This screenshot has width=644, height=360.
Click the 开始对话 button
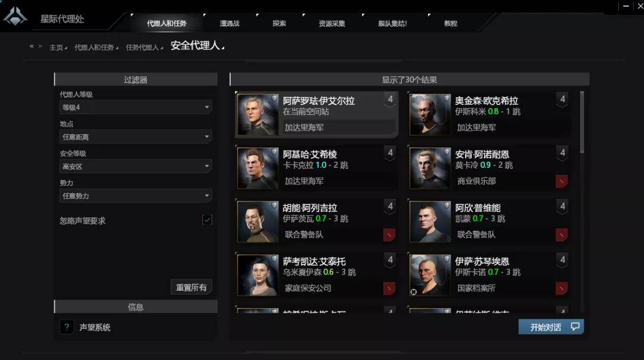pos(551,327)
